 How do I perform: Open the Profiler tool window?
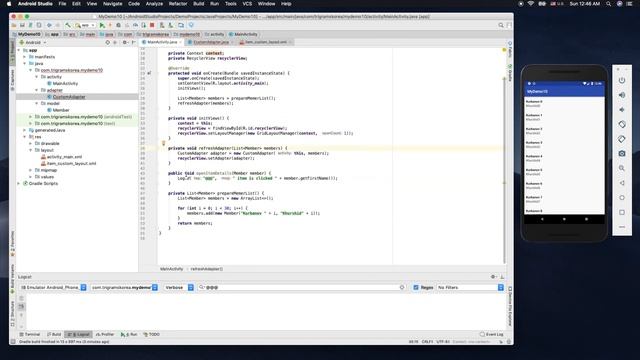[105, 334]
